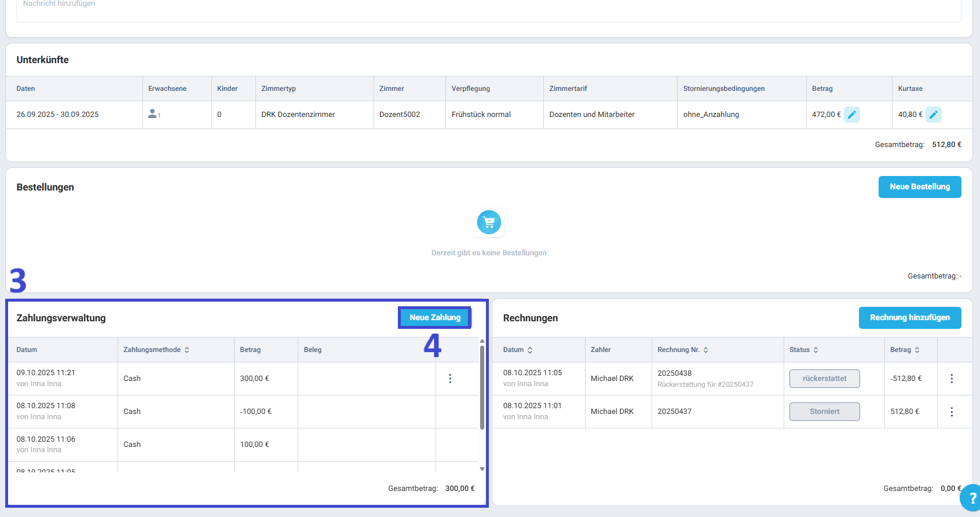Click the adults person icon in Unterkünfte row
980x517 pixels.
[x=153, y=114]
